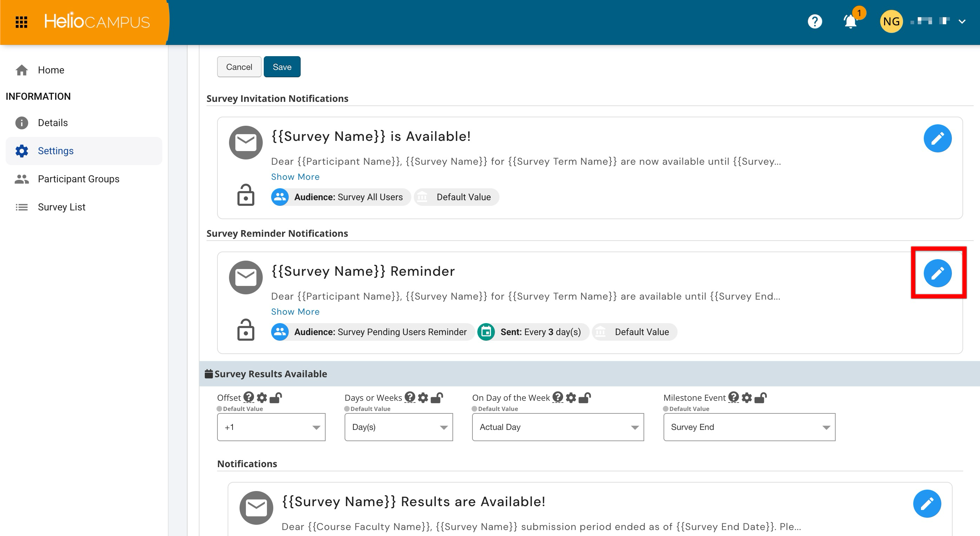Edit the Survey Name is Available notification
Image resolution: width=980 pixels, height=536 pixels.
937,138
